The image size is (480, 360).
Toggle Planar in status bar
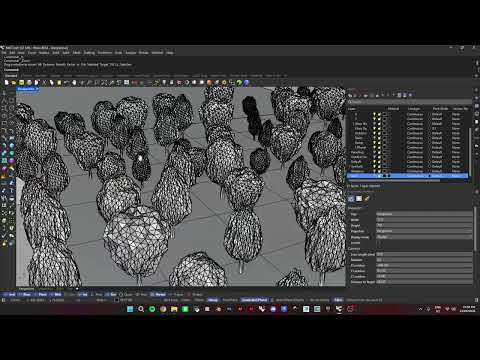199,300
